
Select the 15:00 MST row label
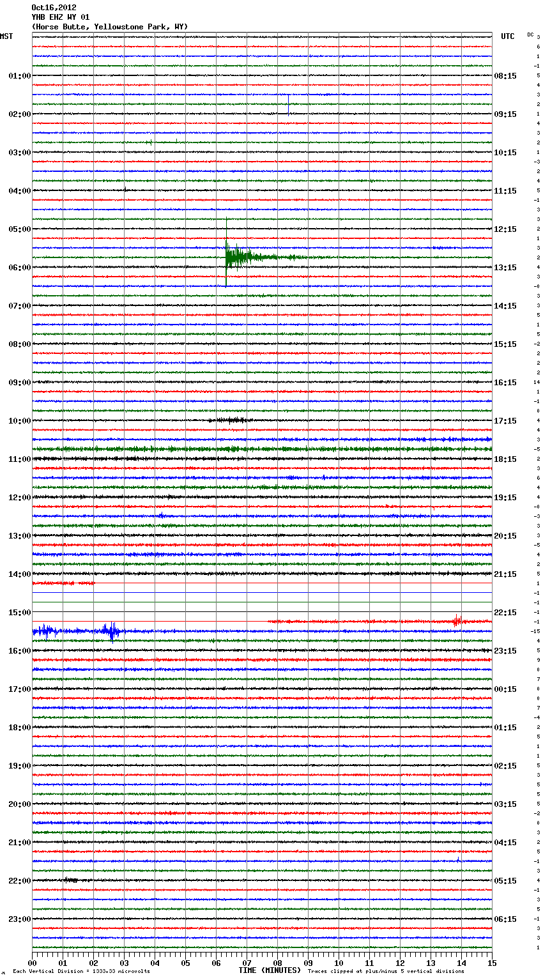(x=20, y=613)
